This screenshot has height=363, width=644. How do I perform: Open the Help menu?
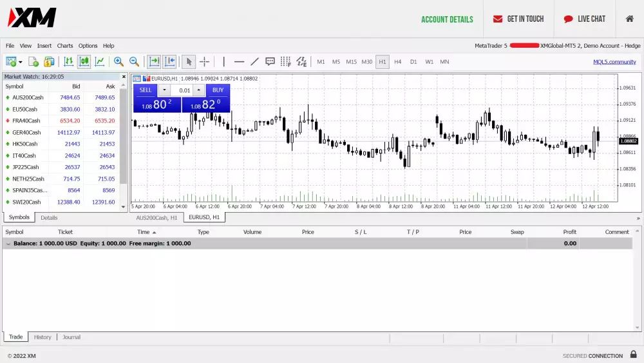click(108, 46)
